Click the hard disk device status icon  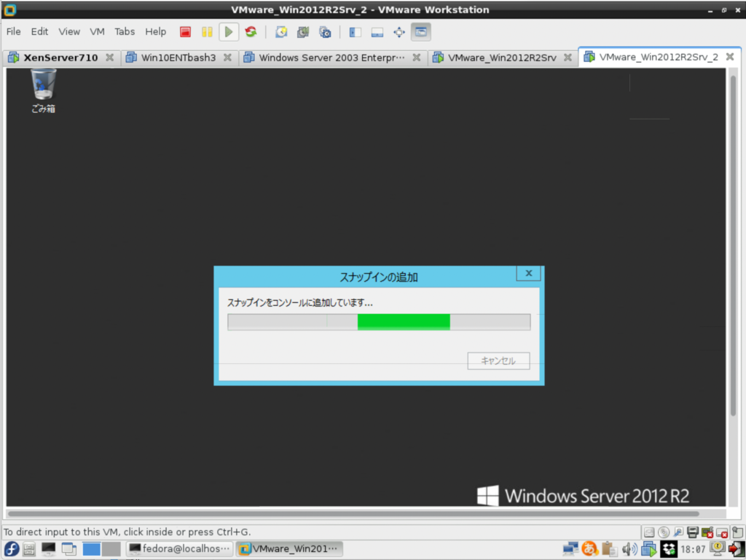point(649,532)
